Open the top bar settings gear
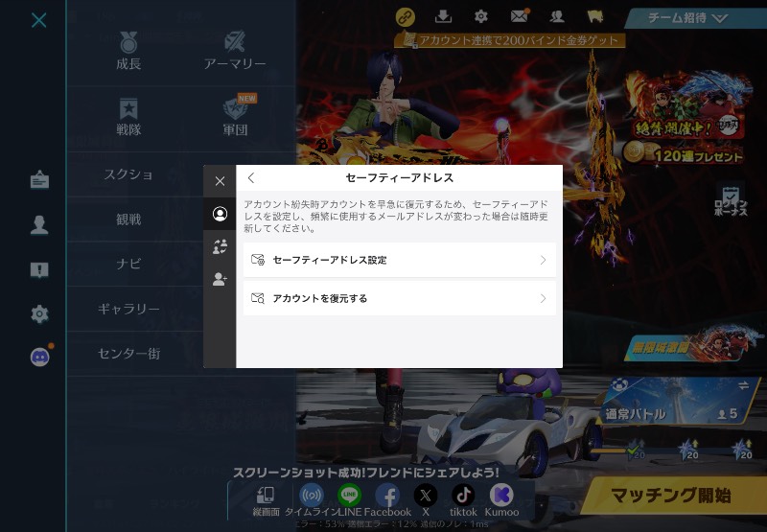Screen dimensions: 767x532 481,16
